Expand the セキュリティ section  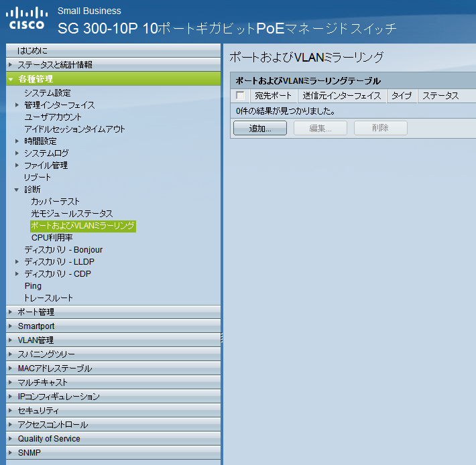[x=113, y=411]
